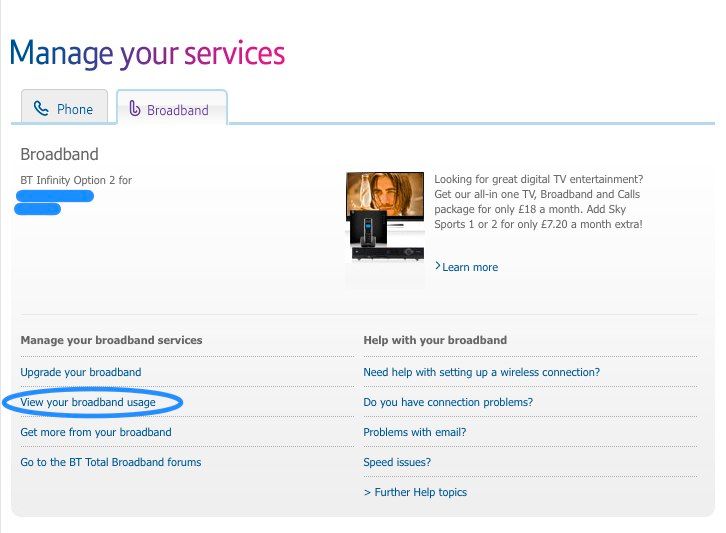Open help for setting up wireless connection
726x533 pixels.
[x=482, y=372]
